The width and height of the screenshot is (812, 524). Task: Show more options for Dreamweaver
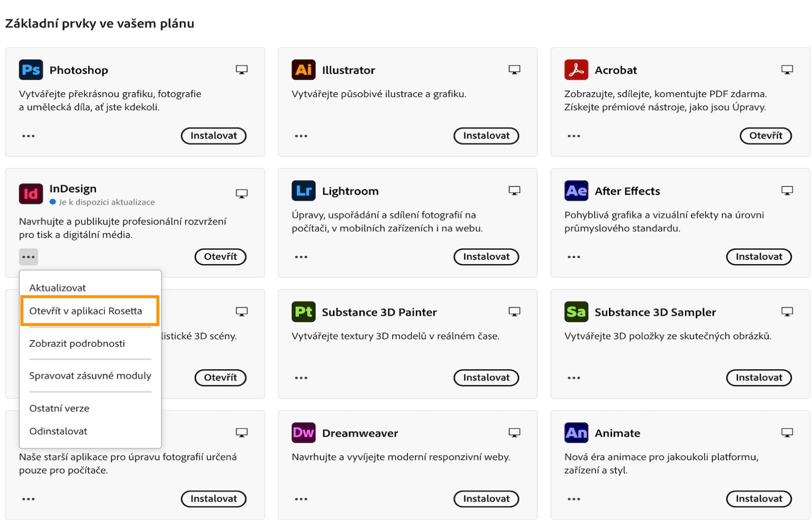coord(301,499)
